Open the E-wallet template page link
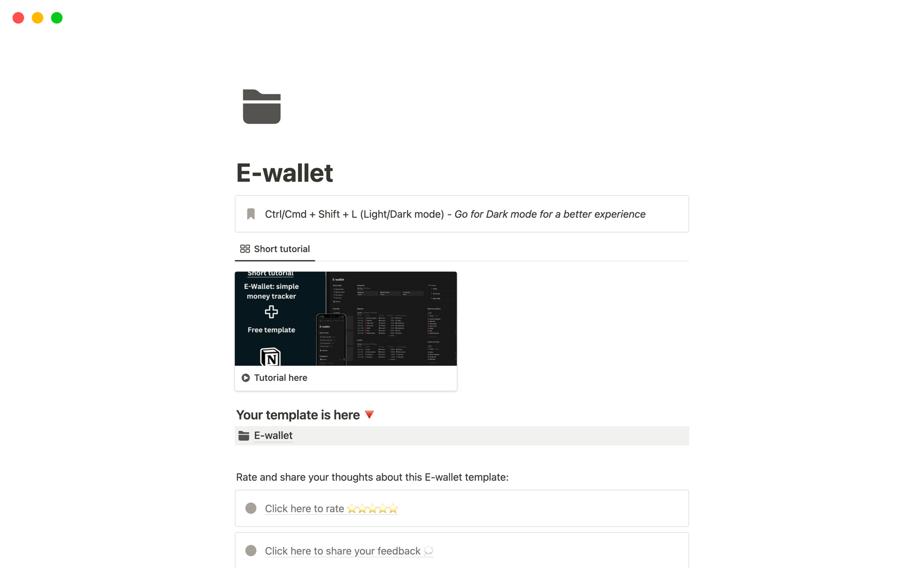924x578 pixels. [x=273, y=435]
